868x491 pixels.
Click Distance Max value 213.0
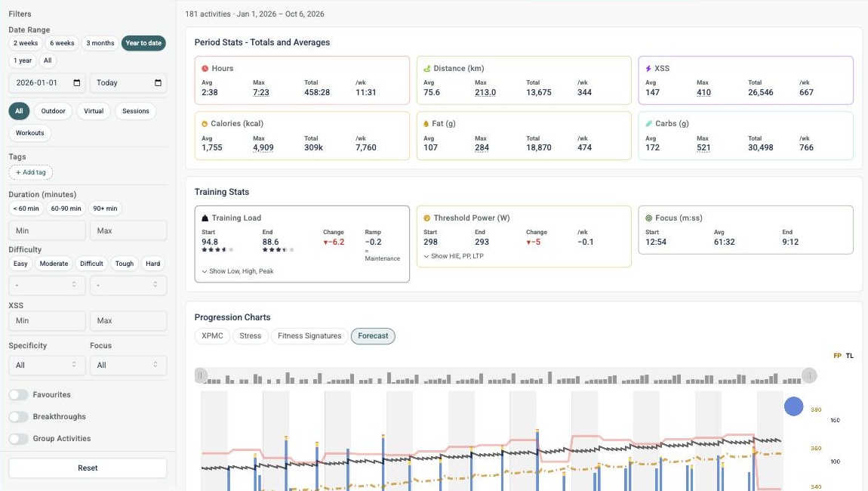point(485,93)
